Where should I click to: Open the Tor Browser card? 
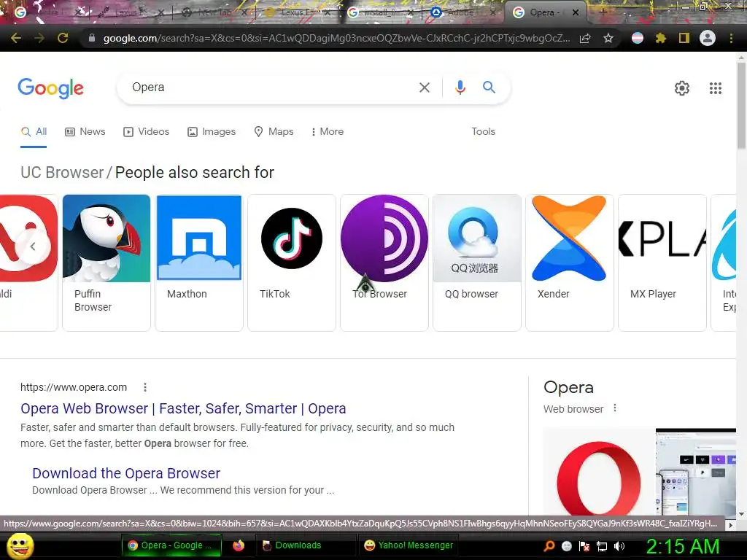coord(384,262)
